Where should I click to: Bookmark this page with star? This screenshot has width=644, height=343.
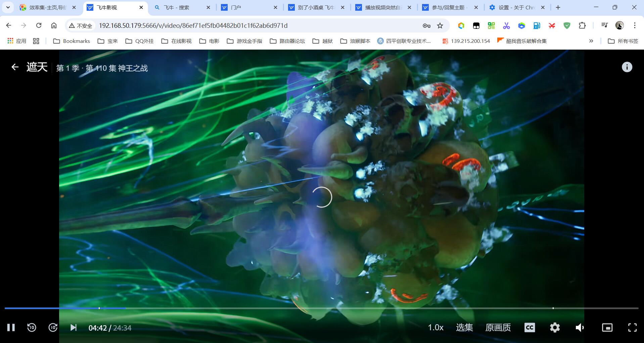point(440,25)
